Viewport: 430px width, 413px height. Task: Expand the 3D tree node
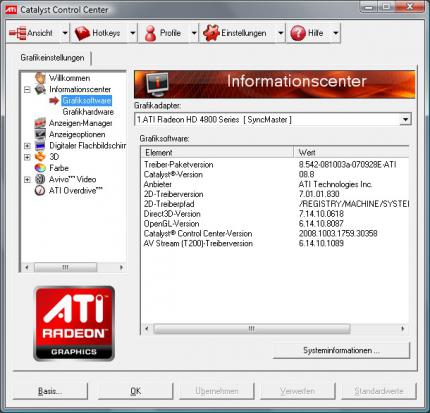point(27,157)
